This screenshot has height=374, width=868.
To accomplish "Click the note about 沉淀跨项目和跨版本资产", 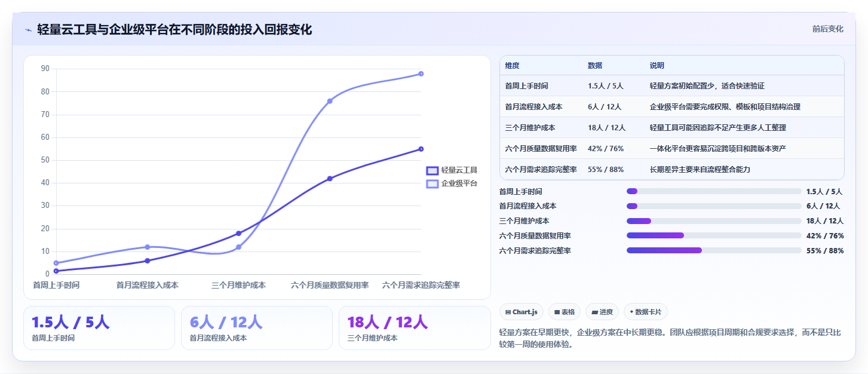I will 717,148.
